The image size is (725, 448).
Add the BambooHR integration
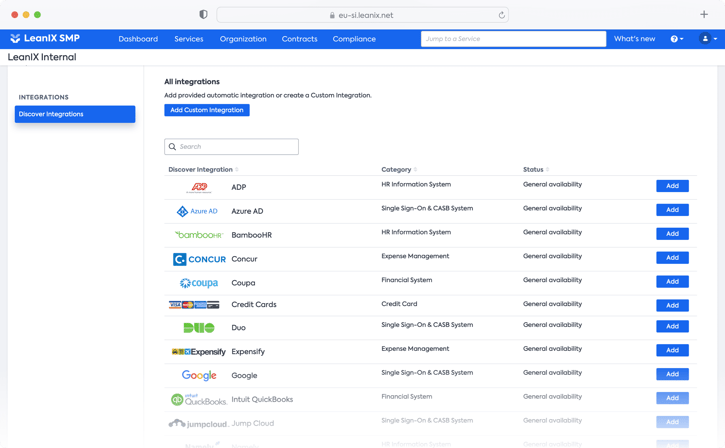(672, 234)
